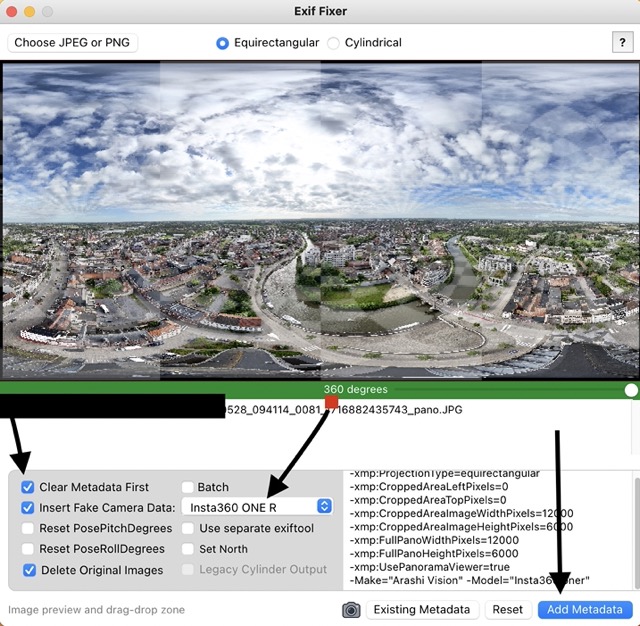Image resolution: width=640 pixels, height=626 pixels.
Task: Select the Equirectangular radio option
Action: tap(223, 43)
